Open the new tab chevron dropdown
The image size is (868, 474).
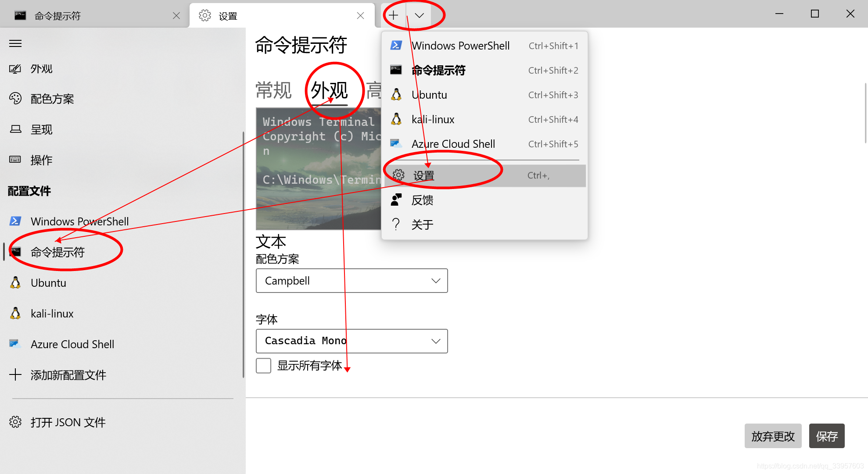pos(419,15)
